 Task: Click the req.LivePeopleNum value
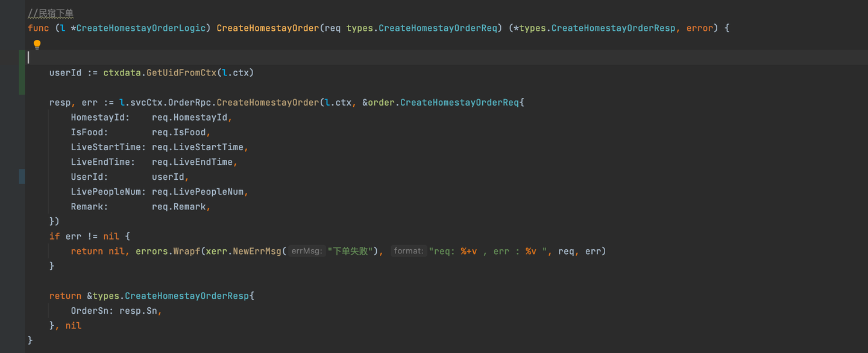tap(198, 192)
